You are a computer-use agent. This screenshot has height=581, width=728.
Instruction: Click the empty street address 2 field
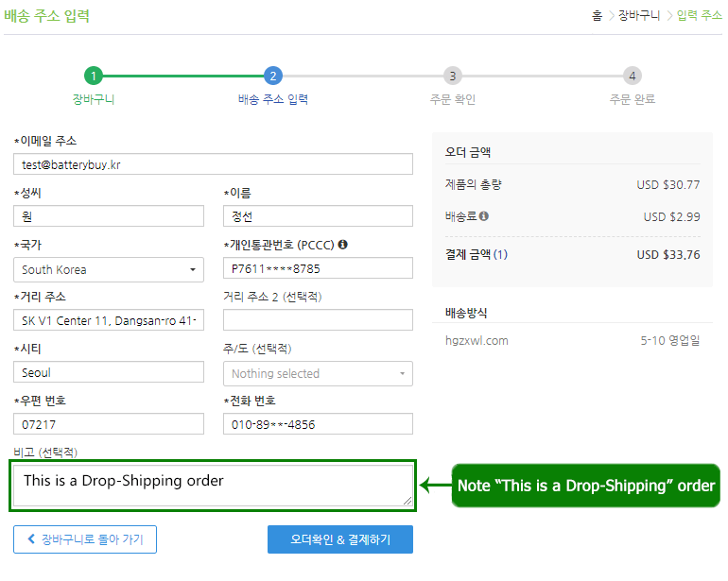point(318,320)
